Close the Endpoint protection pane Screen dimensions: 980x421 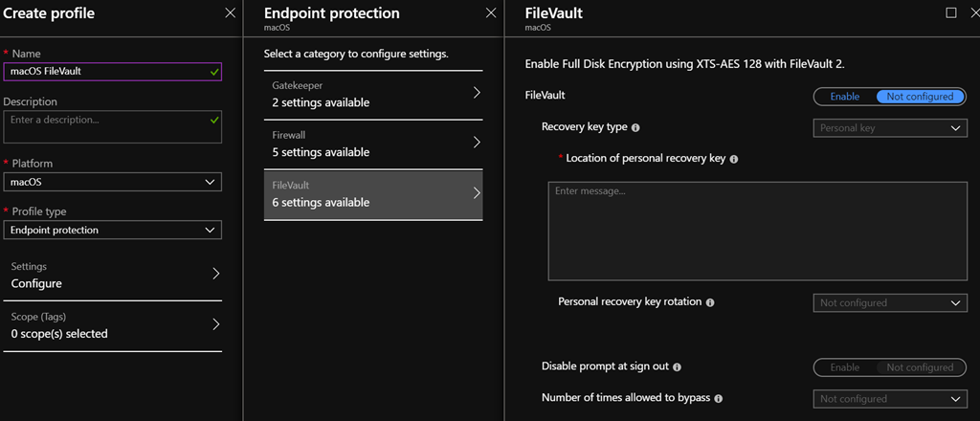click(491, 13)
